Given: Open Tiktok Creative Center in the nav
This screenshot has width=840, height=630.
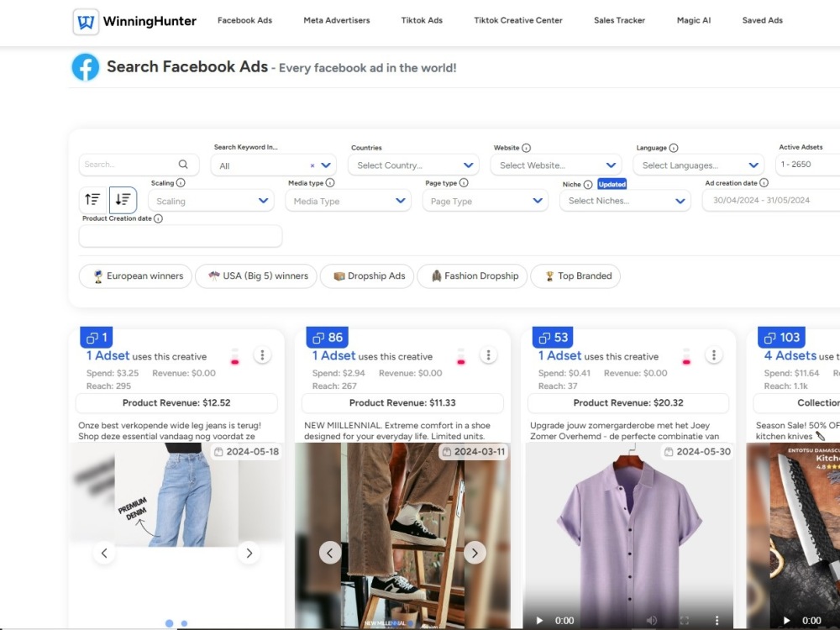Looking at the screenshot, I should pos(518,20).
